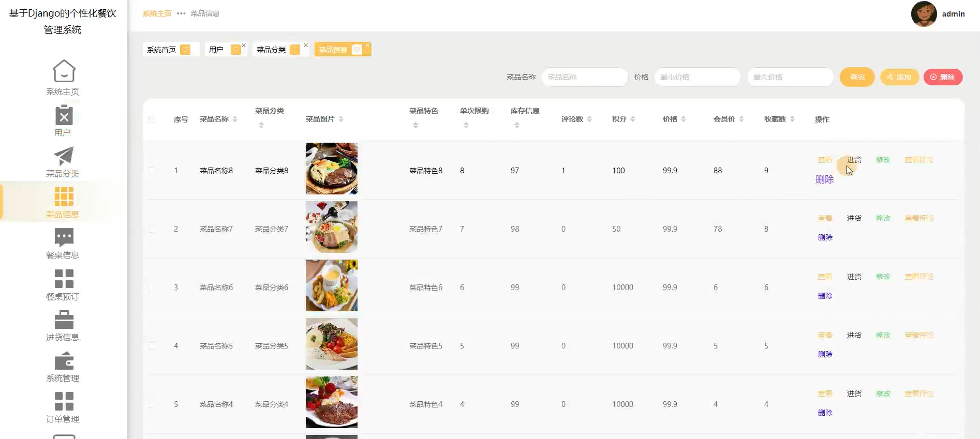980x439 pixels.
Task: Focus the 最大价格 input field
Action: point(790,77)
